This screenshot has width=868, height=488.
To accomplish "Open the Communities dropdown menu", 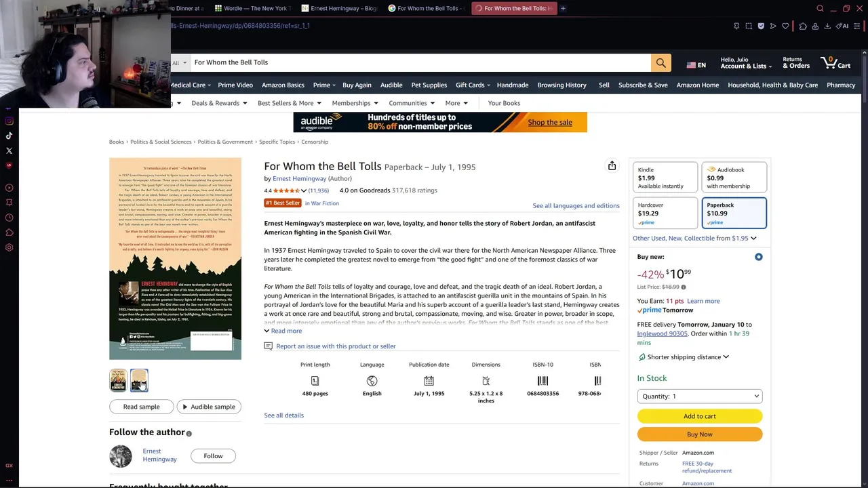I will (411, 103).
